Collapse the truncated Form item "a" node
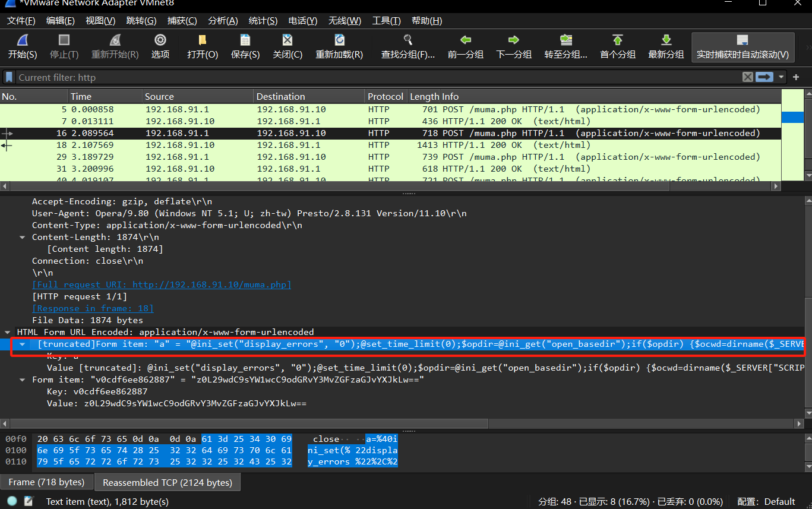Viewport: 812px width, 509px height. [x=22, y=344]
